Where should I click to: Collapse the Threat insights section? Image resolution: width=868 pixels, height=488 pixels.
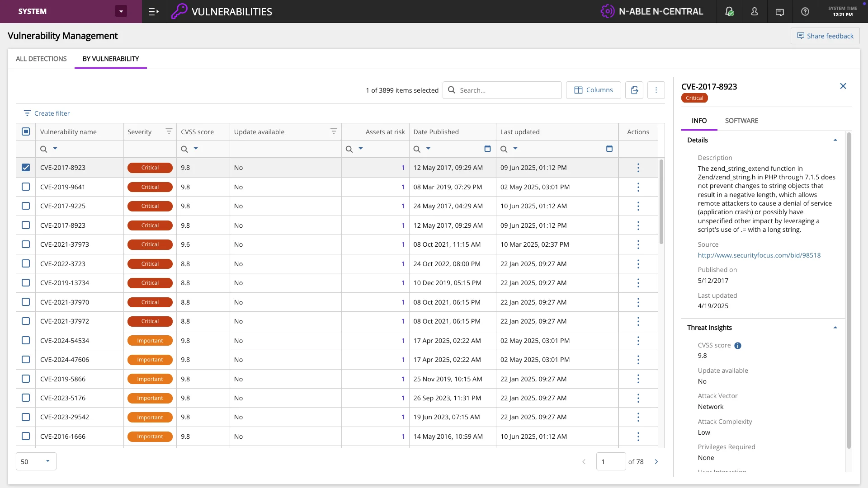tap(835, 328)
